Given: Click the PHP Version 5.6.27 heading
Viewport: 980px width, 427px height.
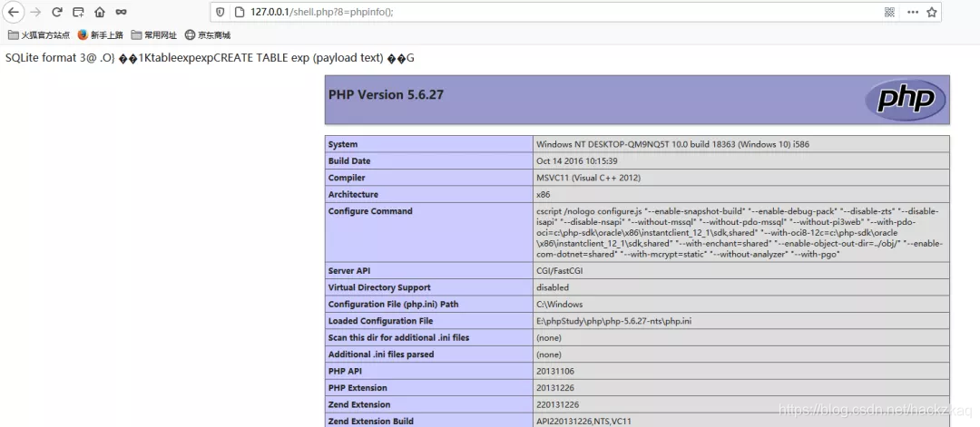Looking at the screenshot, I should click(386, 94).
